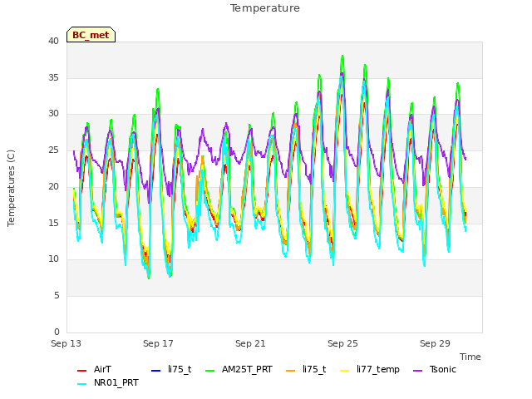Click the 20 y-axis tick label
The image size is (532, 399).
pos(53,186)
